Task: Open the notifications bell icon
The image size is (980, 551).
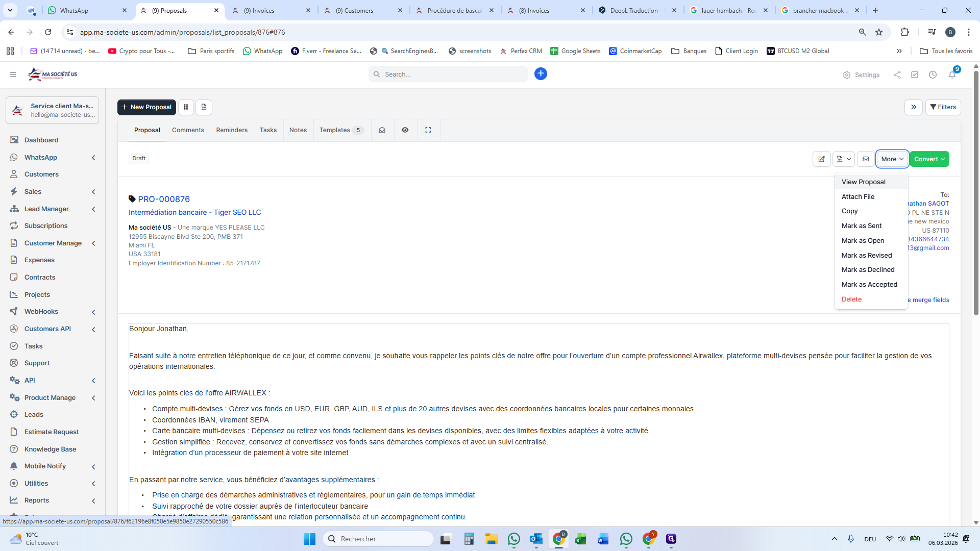Action: coord(952,74)
